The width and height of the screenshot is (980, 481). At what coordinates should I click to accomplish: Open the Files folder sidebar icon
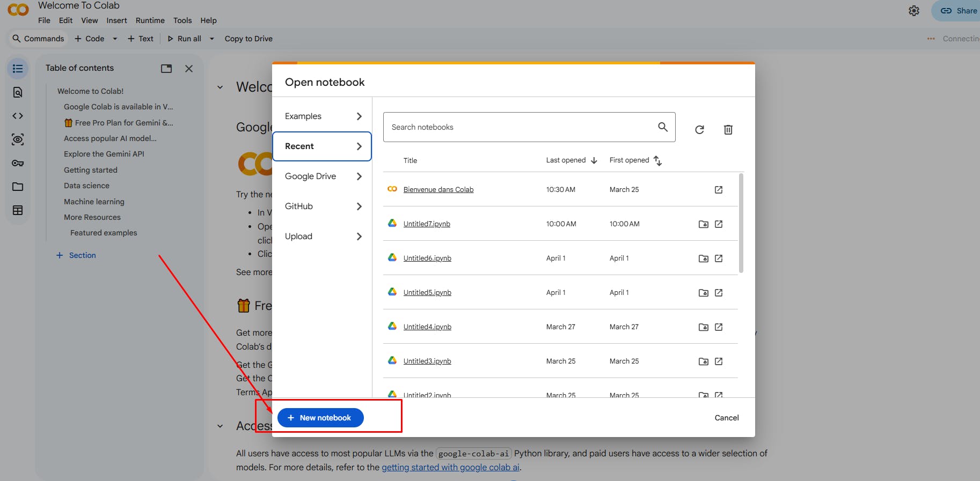pyautogui.click(x=18, y=187)
